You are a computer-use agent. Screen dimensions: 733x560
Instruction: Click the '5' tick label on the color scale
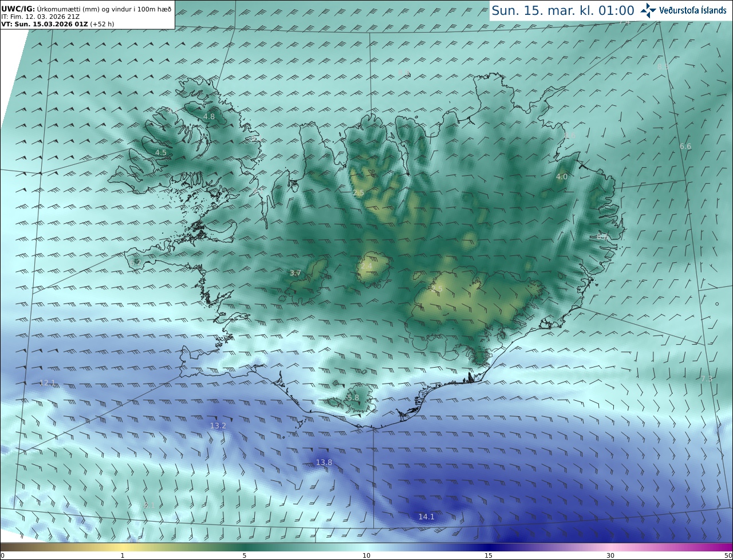[x=245, y=555]
